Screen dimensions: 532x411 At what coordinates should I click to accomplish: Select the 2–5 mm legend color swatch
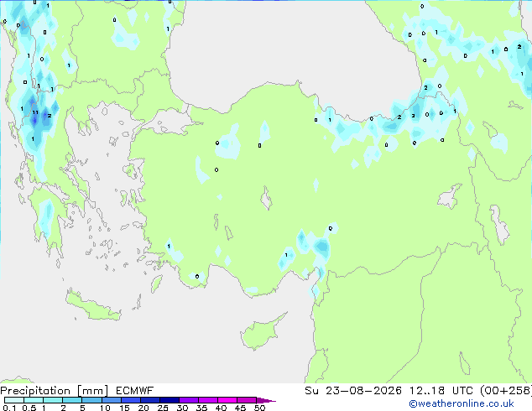(72, 400)
